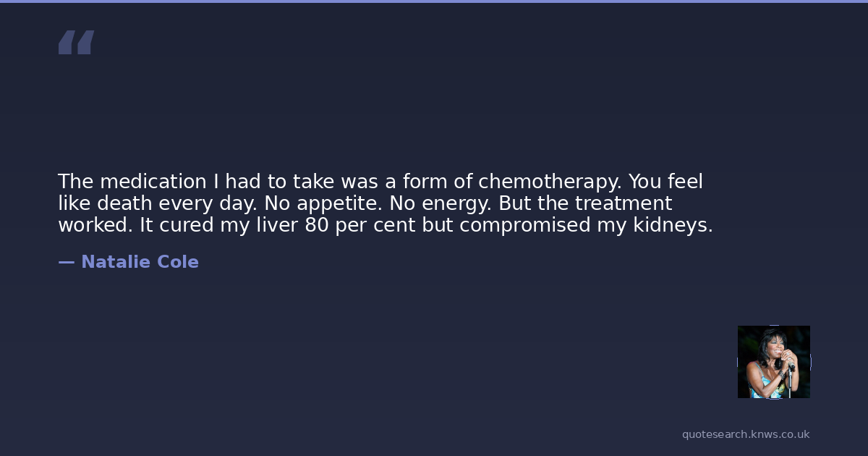The image size is (868, 456).
Task: Click the word "Cole" in the attribution
Action: [x=178, y=262]
